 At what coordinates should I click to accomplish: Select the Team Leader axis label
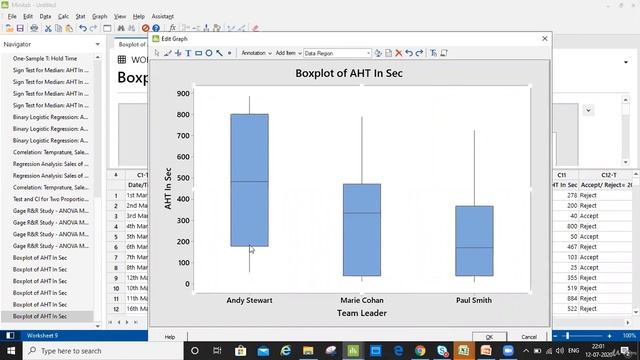click(362, 313)
